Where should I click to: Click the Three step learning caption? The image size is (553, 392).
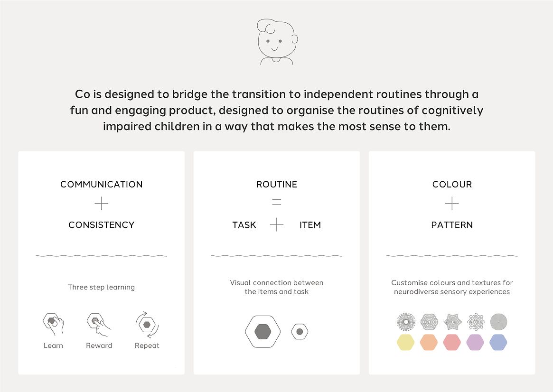[x=101, y=287]
